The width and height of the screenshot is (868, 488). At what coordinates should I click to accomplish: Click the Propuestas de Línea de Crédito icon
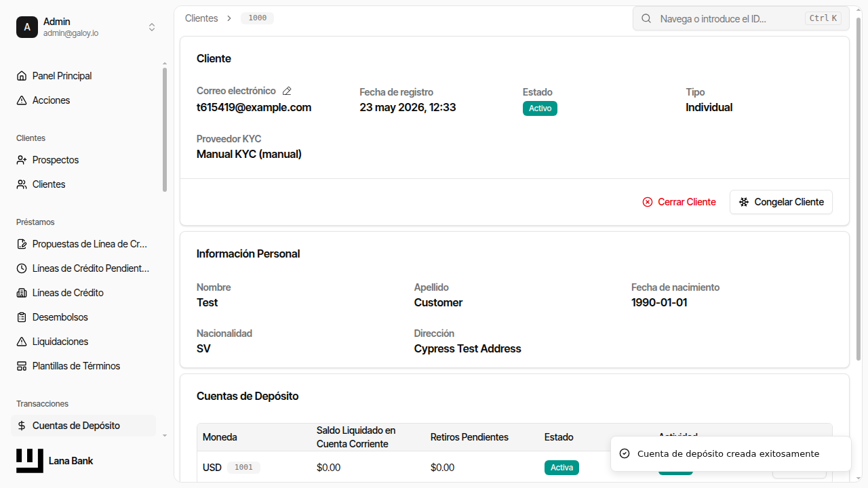tap(22, 244)
